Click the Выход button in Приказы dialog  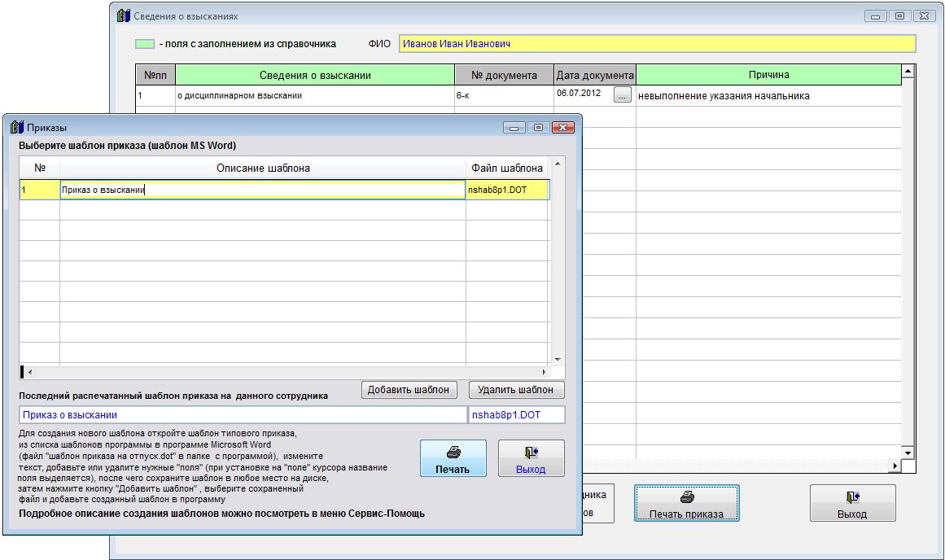(531, 458)
